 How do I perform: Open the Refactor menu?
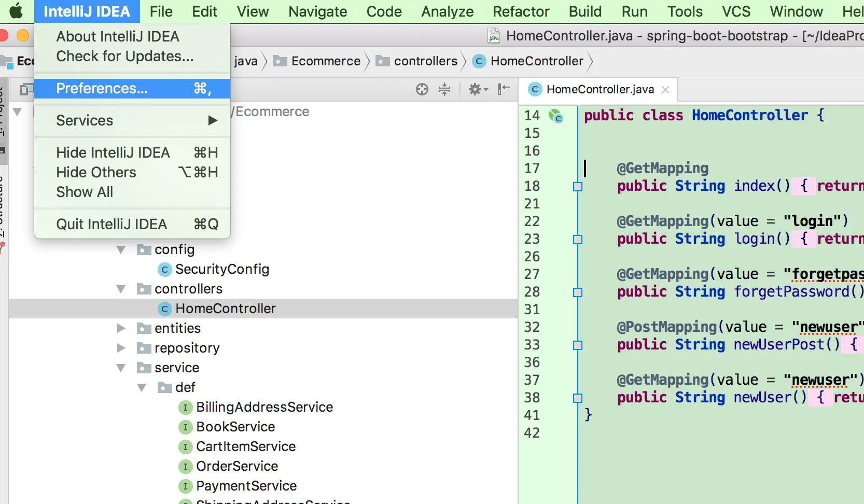click(x=521, y=11)
